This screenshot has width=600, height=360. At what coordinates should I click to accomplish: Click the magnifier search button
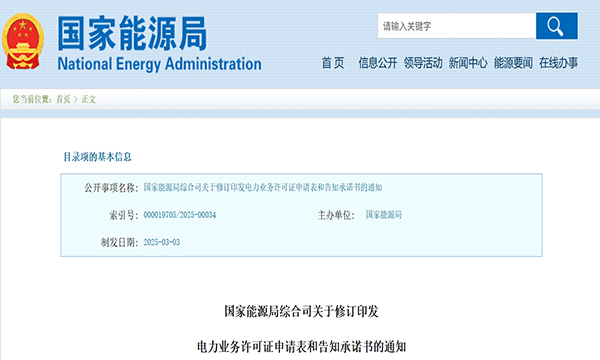tap(556, 26)
